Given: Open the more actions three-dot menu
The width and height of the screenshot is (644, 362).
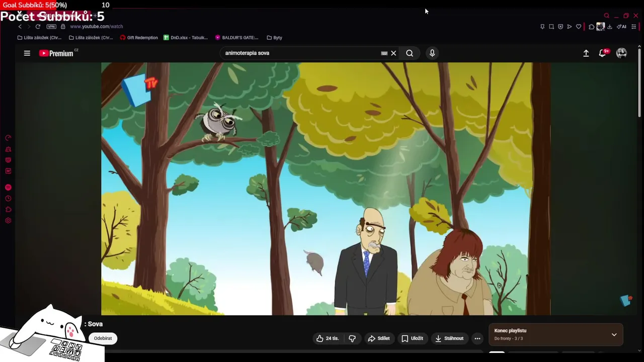Looking at the screenshot, I should coord(477,338).
